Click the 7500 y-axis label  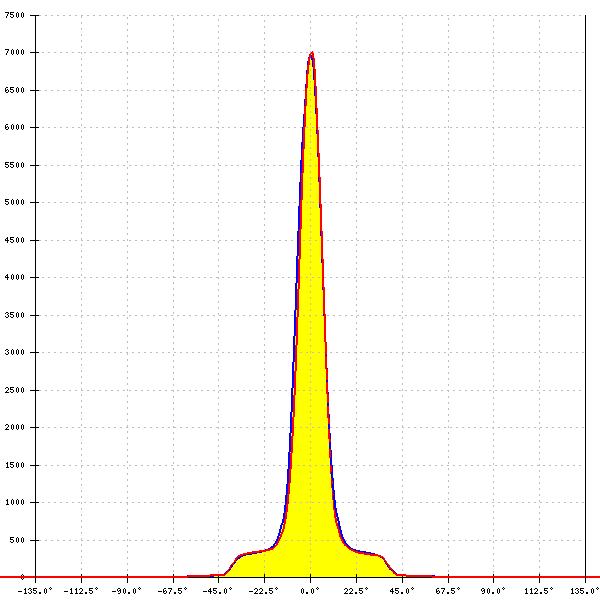pyautogui.click(x=15, y=15)
